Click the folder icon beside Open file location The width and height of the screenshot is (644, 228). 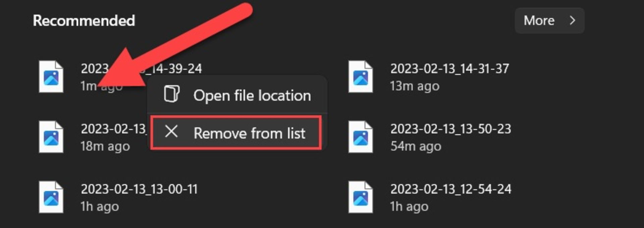click(171, 94)
